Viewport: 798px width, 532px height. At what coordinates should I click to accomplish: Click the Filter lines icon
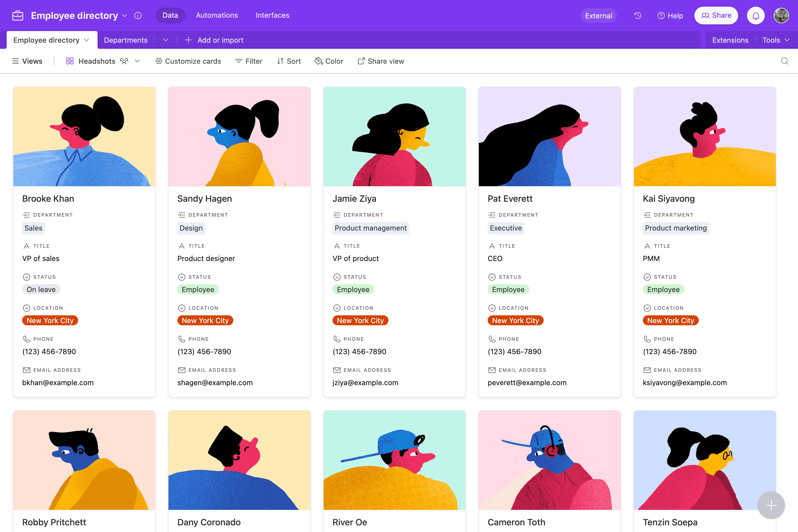coord(239,61)
